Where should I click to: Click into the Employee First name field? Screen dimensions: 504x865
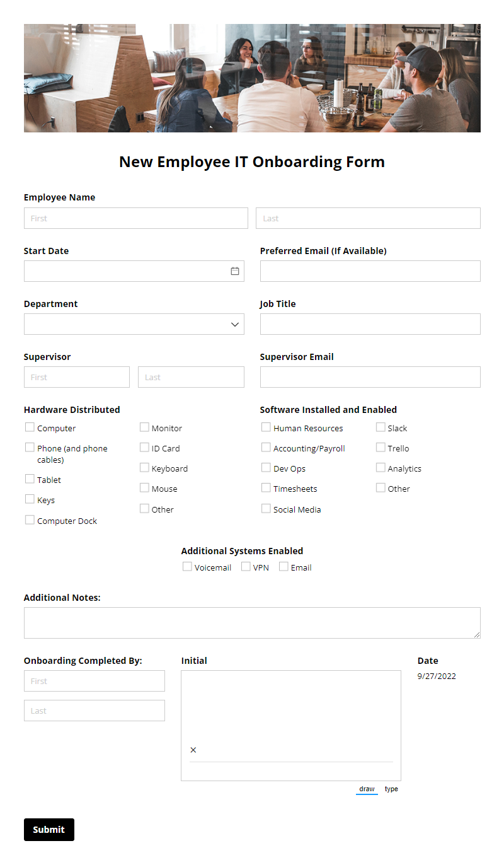pos(135,218)
